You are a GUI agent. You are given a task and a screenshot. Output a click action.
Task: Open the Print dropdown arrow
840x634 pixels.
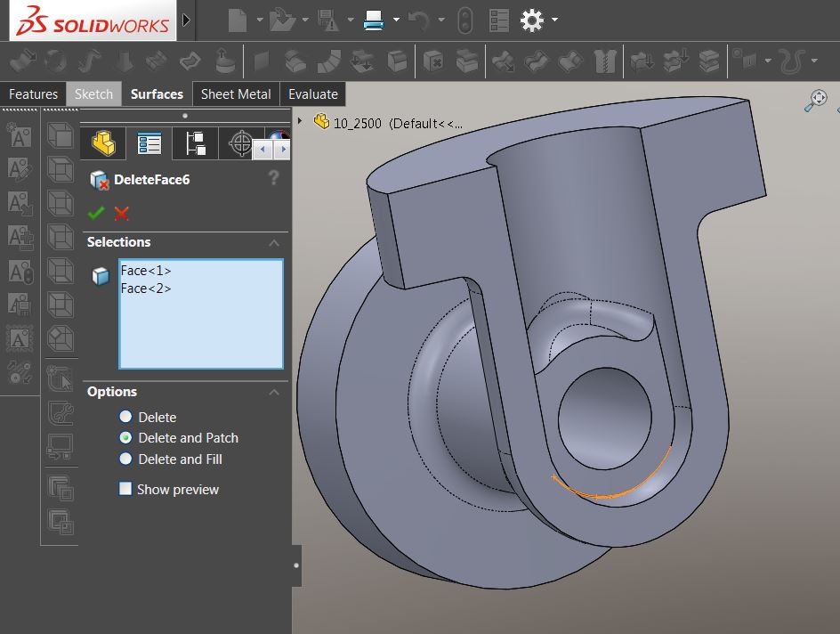click(396, 20)
